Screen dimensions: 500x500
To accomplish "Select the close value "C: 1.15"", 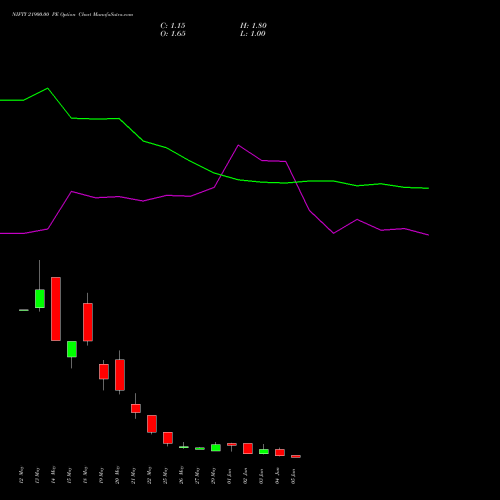I will click(x=173, y=26).
